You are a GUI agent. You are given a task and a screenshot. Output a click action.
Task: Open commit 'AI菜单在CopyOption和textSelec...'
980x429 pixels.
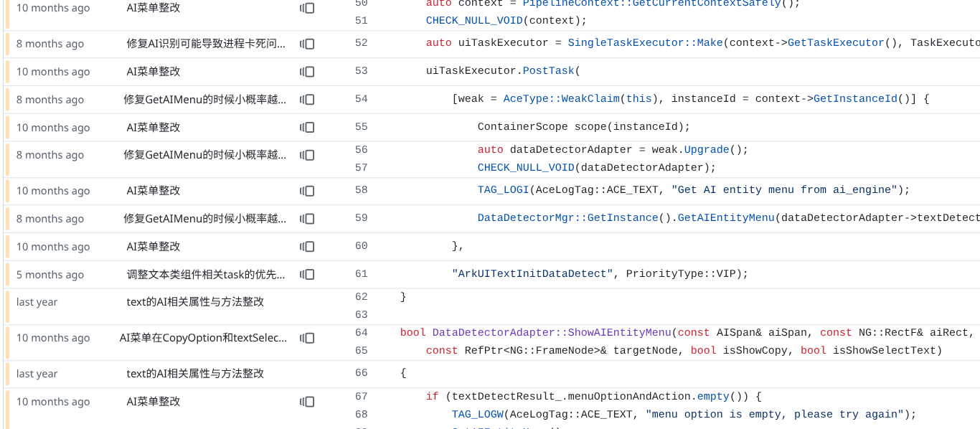pos(204,338)
